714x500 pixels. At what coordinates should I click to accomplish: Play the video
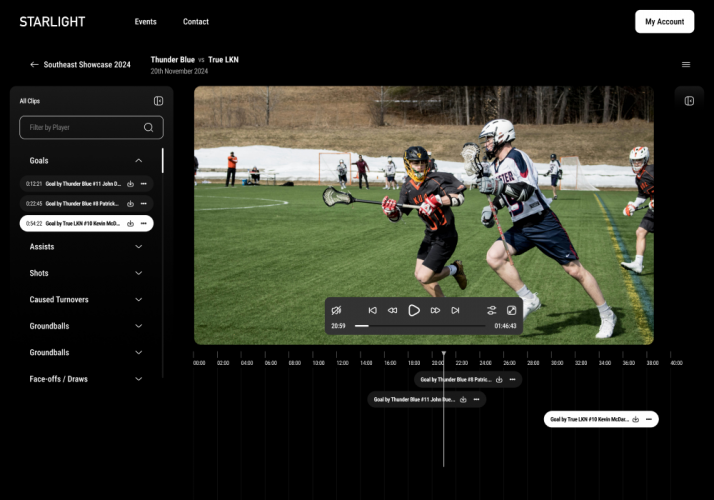[414, 310]
